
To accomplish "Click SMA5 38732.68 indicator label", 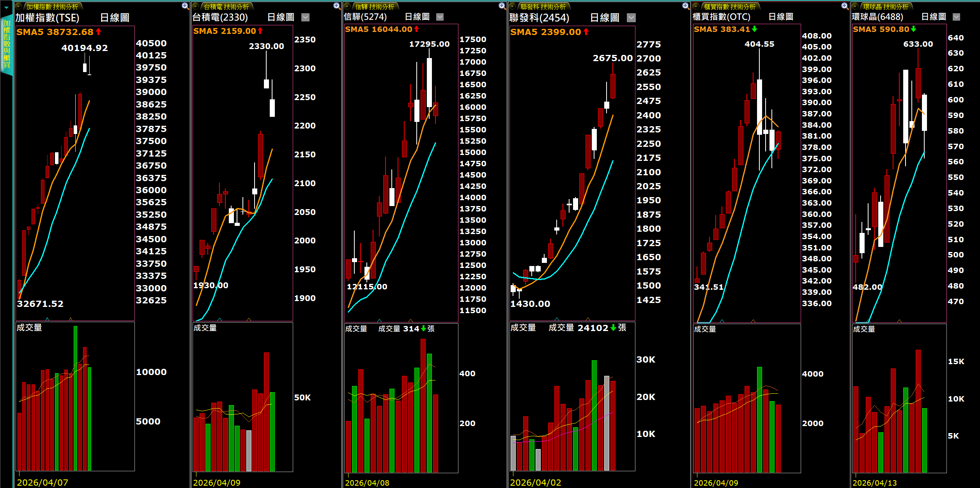I will click(x=55, y=32).
